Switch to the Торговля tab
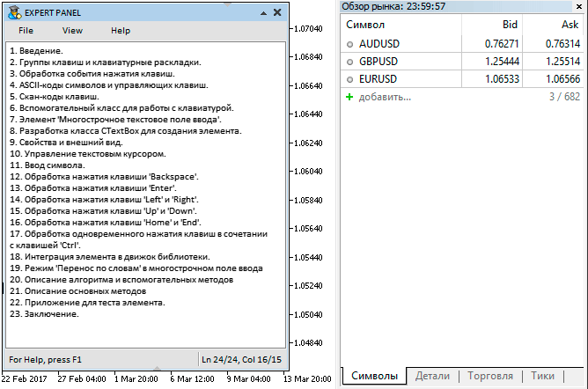Screen dimensions: 588x389 pyautogui.click(x=490, y=376)
